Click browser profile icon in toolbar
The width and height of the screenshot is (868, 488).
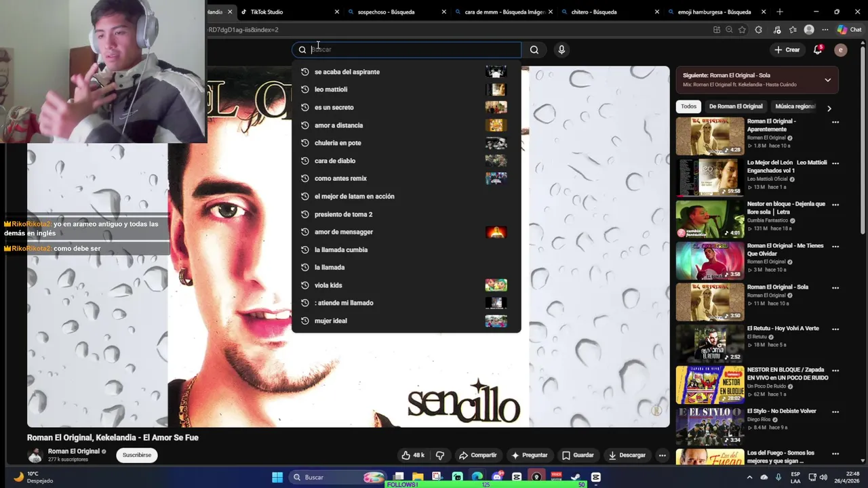click(x=809, y=30)
